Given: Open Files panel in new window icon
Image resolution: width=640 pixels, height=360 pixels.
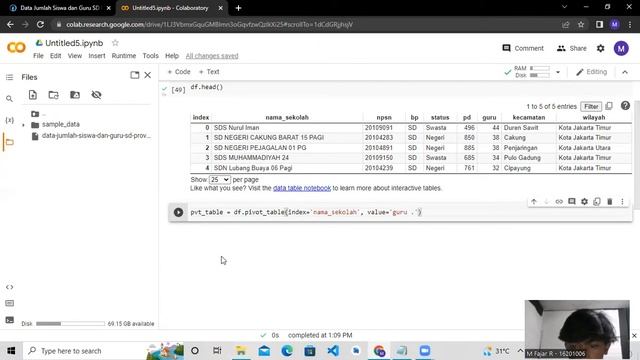Looking at the screenshot, I should point(135,75).
